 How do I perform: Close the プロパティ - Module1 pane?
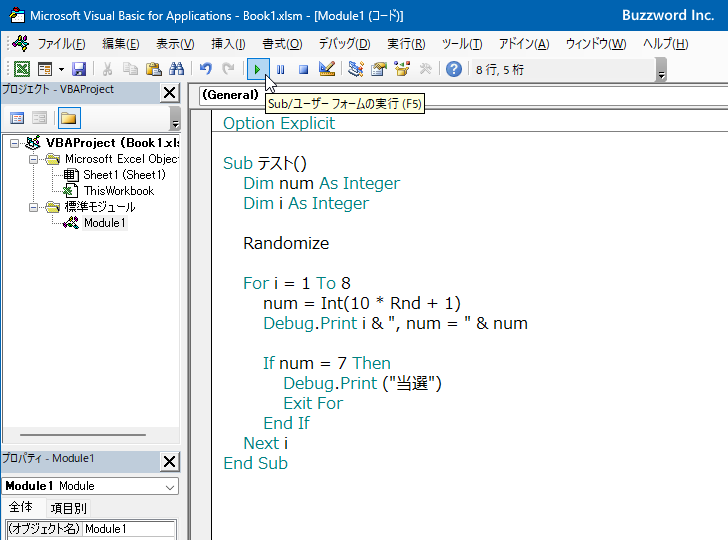[169, 462]
